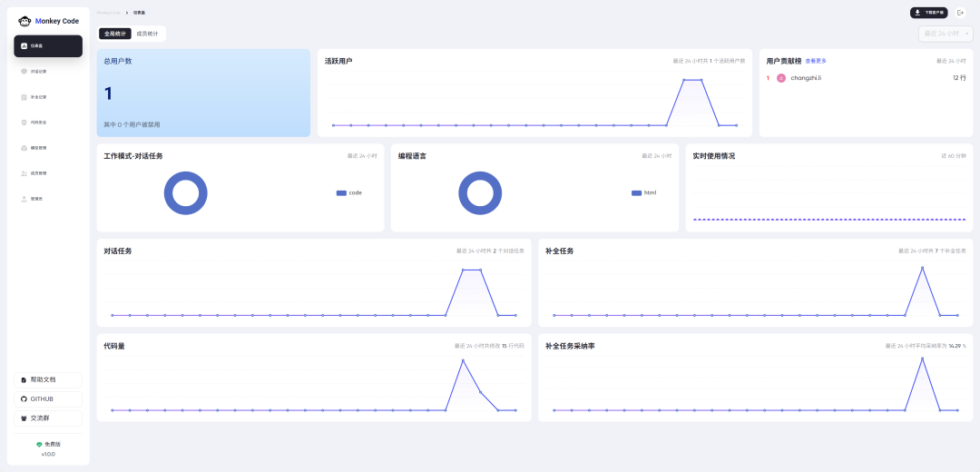Click the peak of 对话任务 line chart
This screenshot has height=472, width=980.
coord(471,270)
